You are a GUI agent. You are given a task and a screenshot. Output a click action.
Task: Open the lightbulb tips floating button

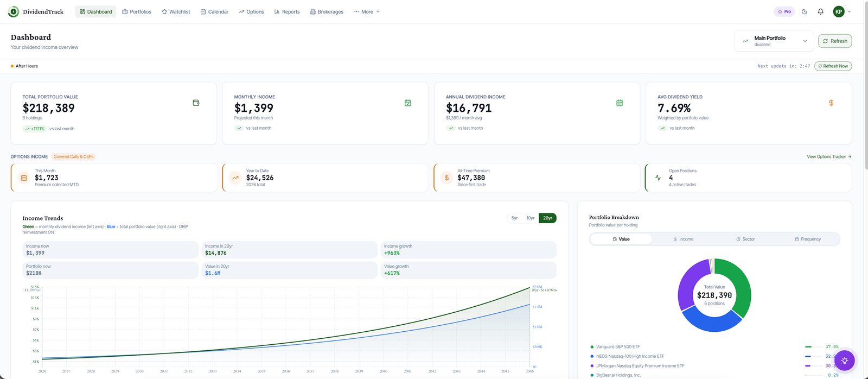844,361
